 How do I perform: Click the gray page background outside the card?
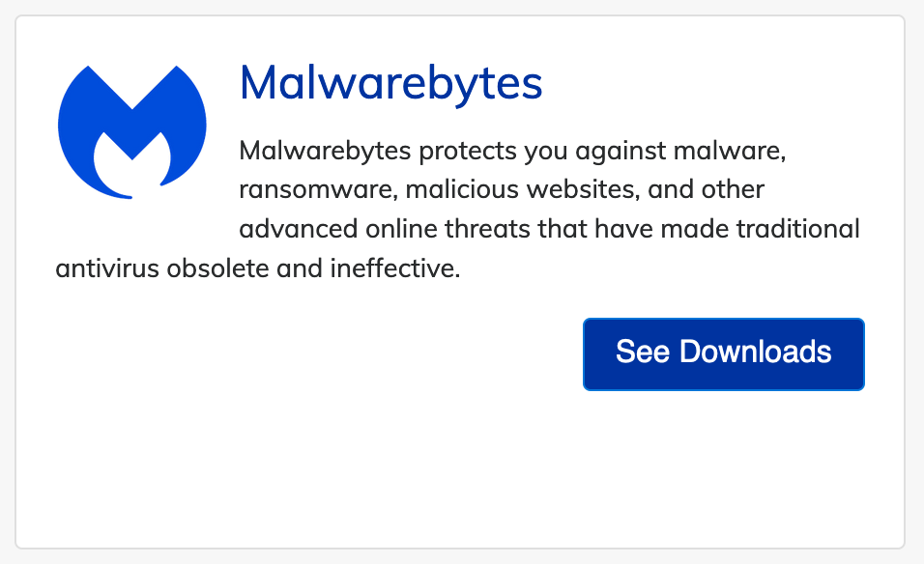click(x=914, y=290)
